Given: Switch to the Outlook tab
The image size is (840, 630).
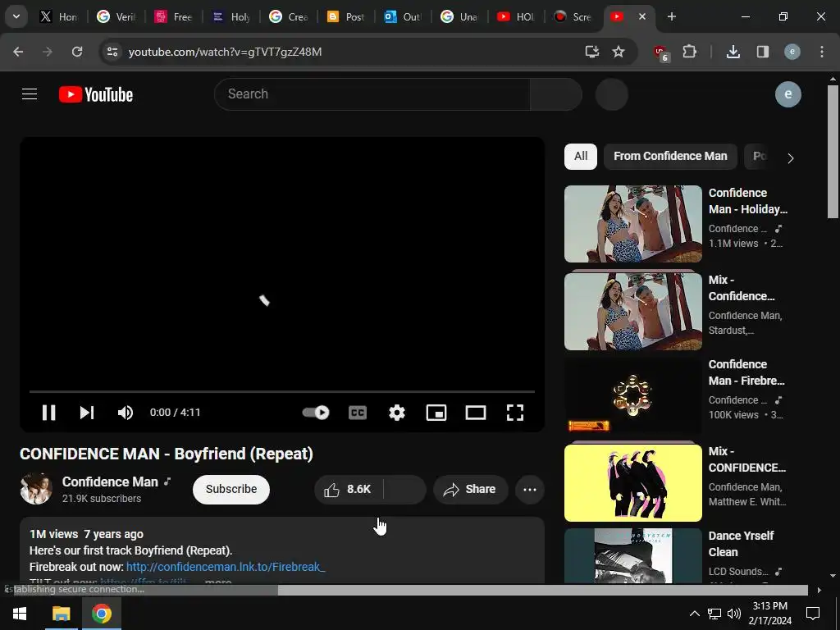Looking at the screenshot, I should coord(403,16).
